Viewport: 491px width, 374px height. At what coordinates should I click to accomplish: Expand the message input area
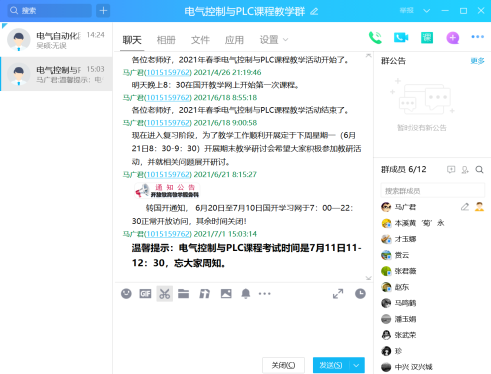(338, 294)
